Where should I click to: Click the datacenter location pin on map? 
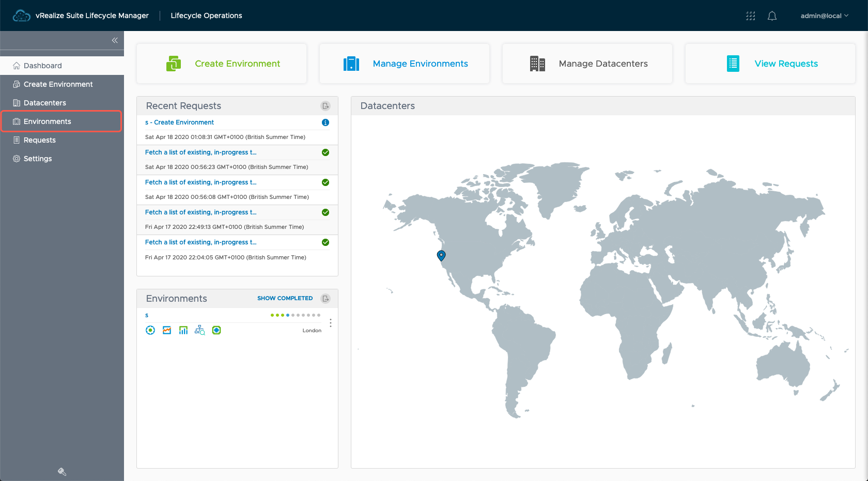coord(441,255)
